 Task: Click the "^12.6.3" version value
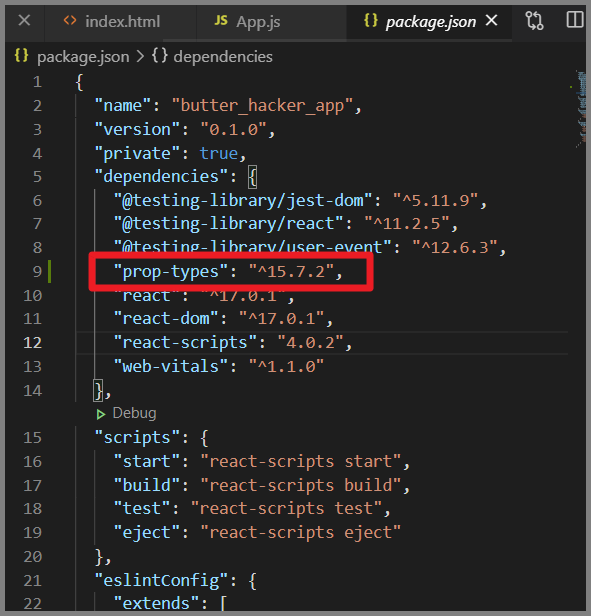tap(455, 248)
